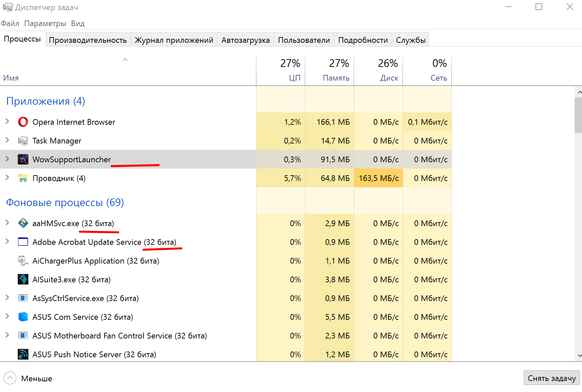Expand the aaHMSvc.exe process row
582x392 pixels.
click(x=7, y=223)
